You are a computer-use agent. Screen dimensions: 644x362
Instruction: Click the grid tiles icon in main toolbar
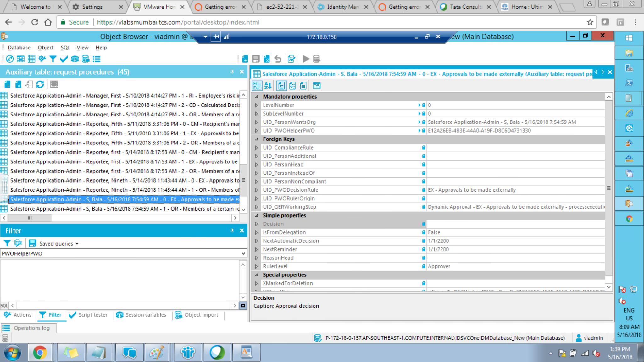tap(20, 59)
